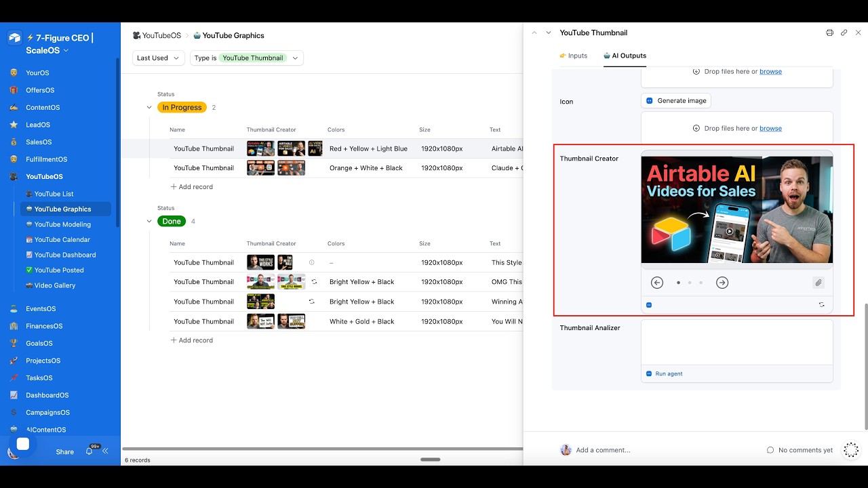Collapse the Done group

pos(149,221)
